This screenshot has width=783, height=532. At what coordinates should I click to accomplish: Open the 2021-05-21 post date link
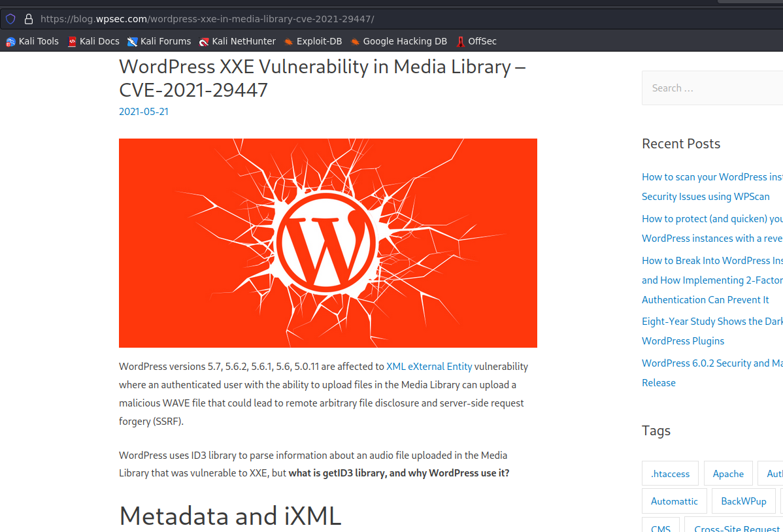144,111
